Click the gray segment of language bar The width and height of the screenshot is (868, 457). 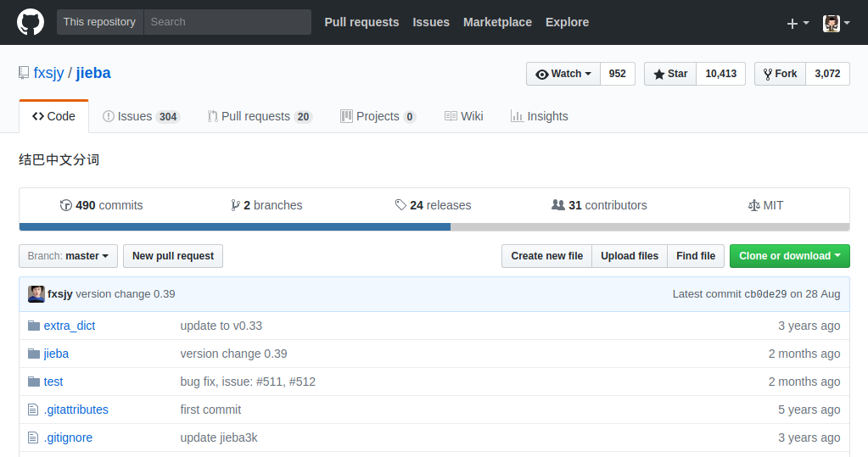pos(650,227)
